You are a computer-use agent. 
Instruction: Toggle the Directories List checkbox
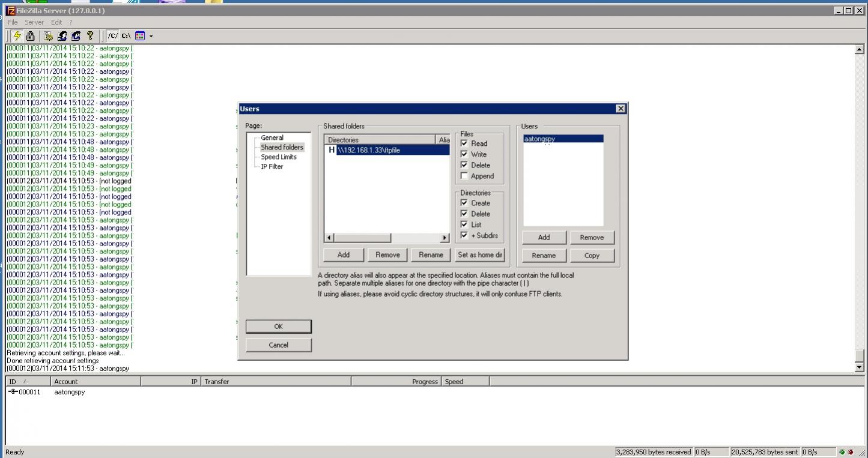(464, 224)
